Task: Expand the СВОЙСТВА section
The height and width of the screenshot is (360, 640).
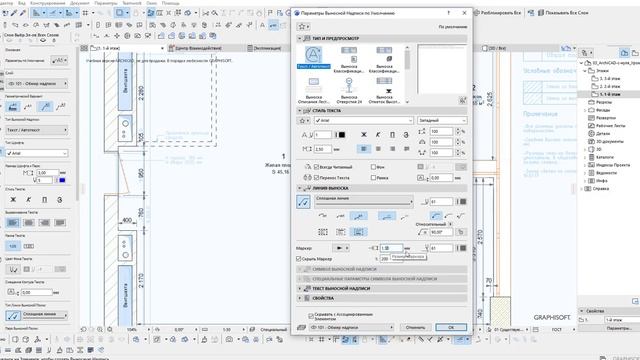Action: pyautogui.click(x=300, y=298)
